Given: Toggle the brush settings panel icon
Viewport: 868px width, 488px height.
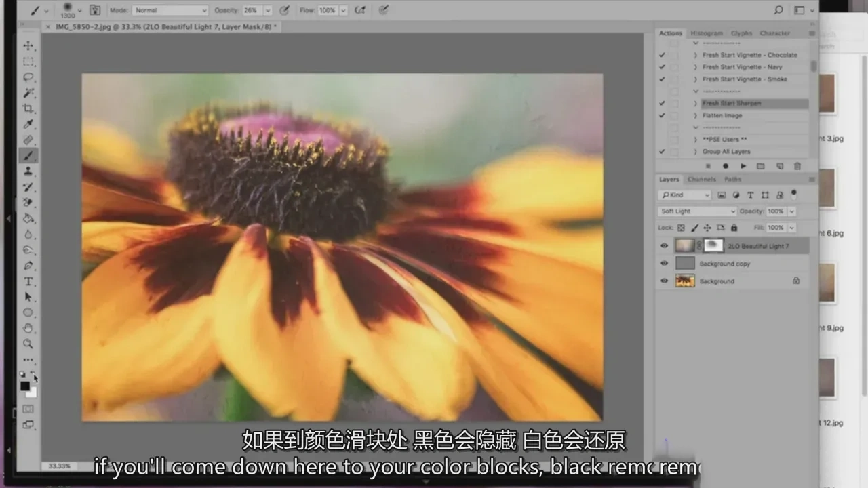Looking at the screenshot, I should click(x=96, y=10).
